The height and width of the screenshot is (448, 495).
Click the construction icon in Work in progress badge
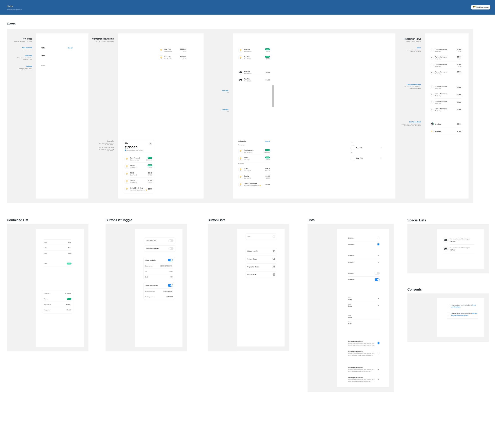point(474,7)
